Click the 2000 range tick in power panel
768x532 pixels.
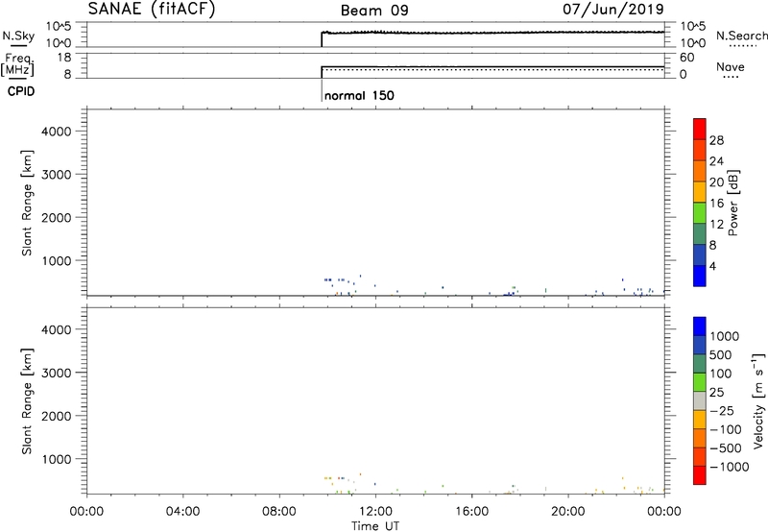[57, 217]
